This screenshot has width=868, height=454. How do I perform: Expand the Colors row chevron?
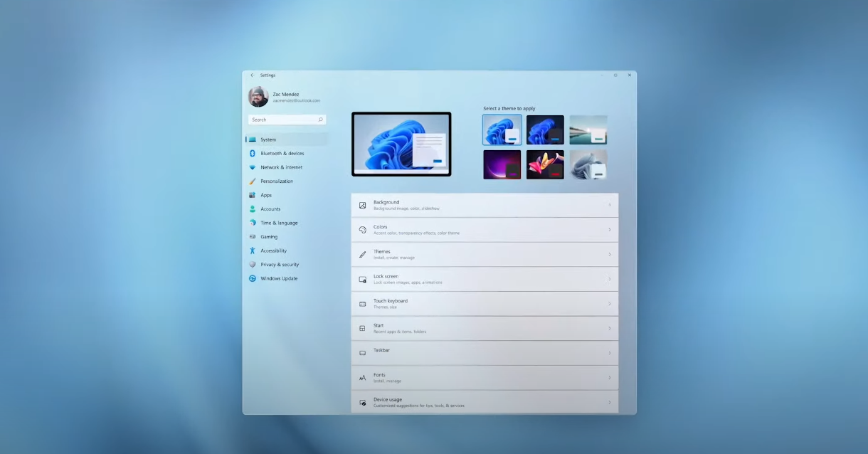tap(610, 230)
